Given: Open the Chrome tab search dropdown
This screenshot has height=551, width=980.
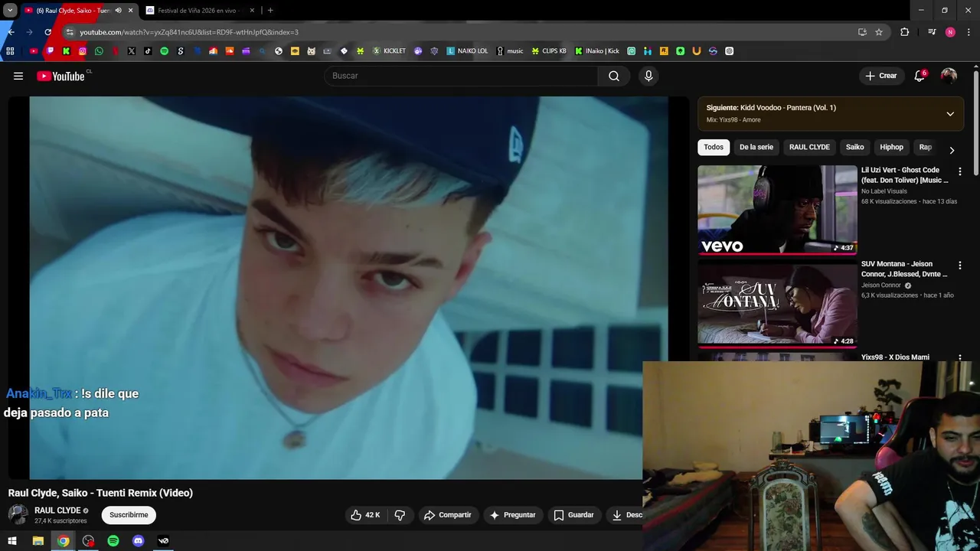Looking at the screenshot, I should 10,11.
